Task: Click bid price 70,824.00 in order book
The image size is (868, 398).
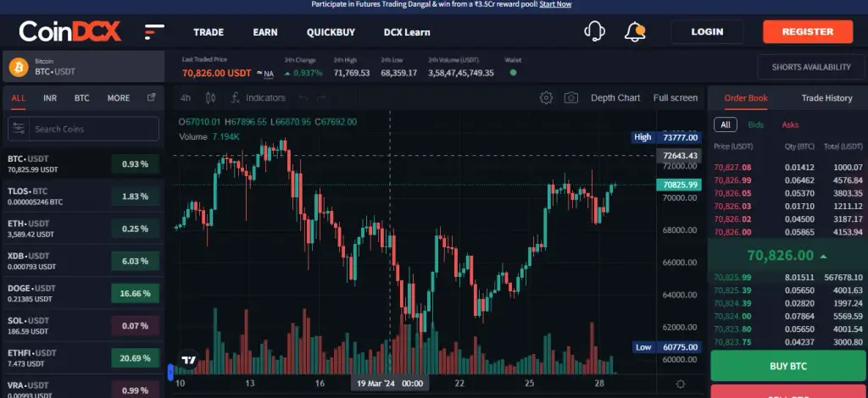Action: click(x=732, y=316)
